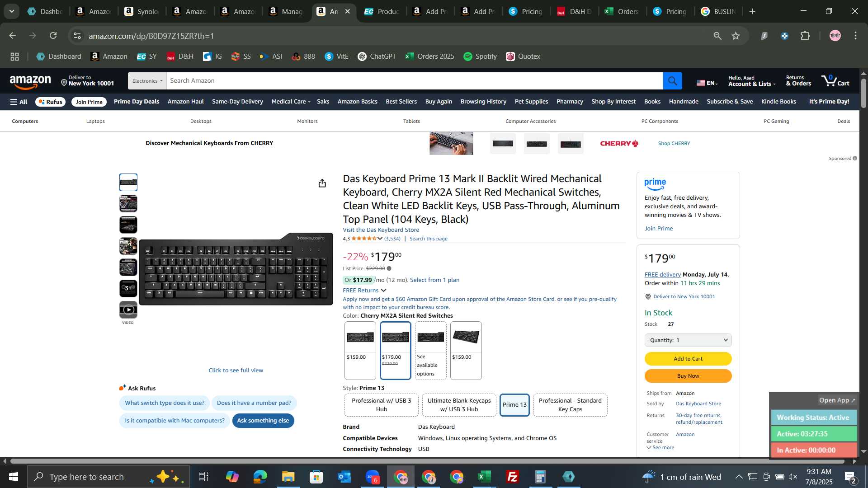Expand the Electronics search category dropdown
Image resolution: width=868 pixels, height=488 pixels.
click(147, 81)
